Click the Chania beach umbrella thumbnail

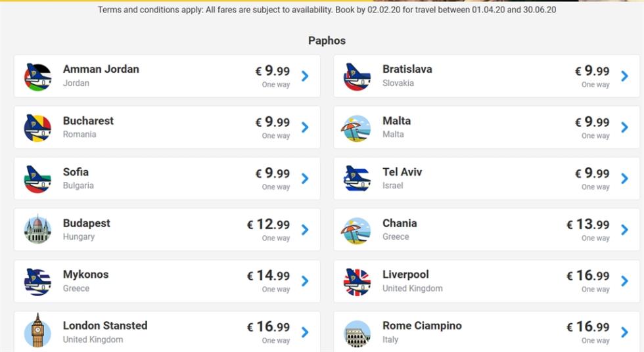(356, 231)
